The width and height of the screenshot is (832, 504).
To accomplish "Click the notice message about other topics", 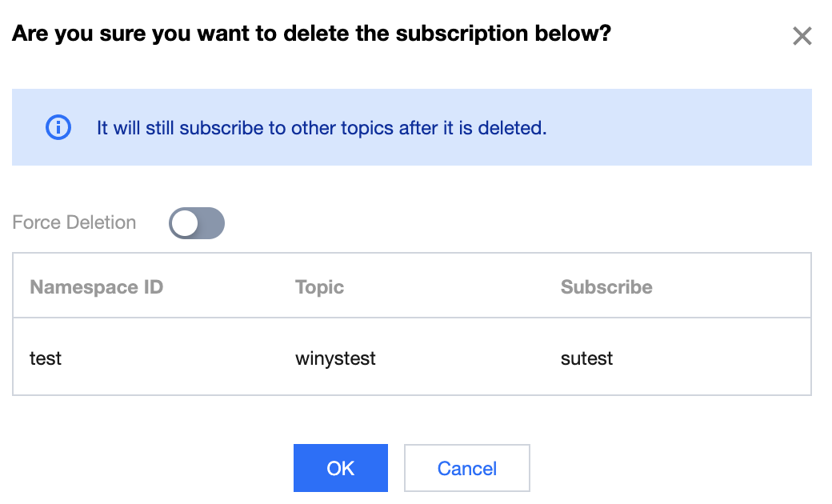I will coord(322,127).
